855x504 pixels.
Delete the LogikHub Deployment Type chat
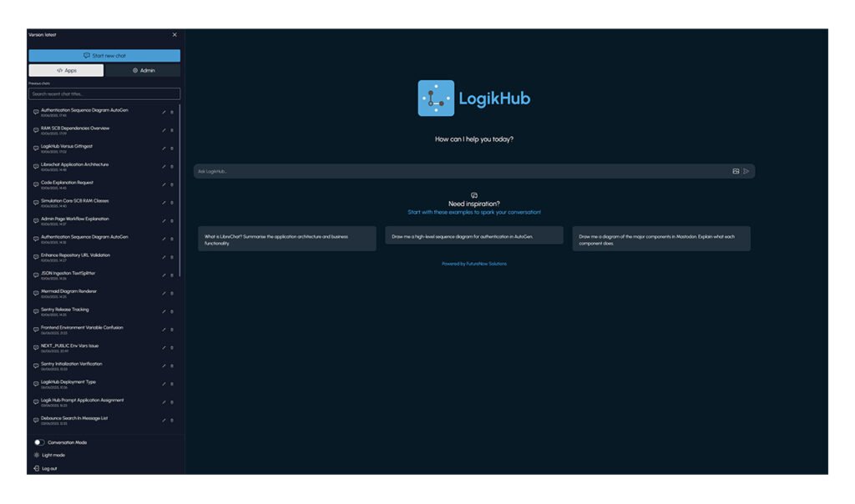172,384
